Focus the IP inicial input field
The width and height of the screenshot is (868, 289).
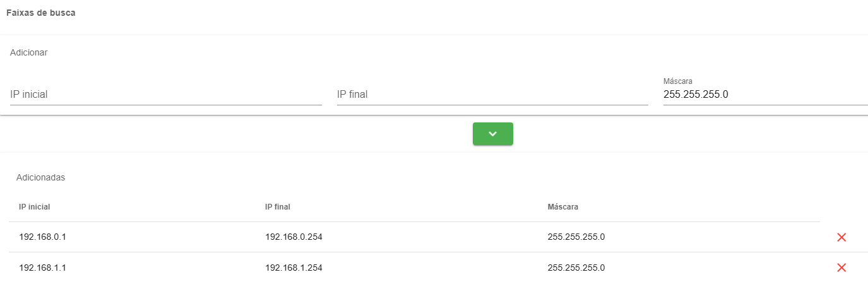point(165,95)
